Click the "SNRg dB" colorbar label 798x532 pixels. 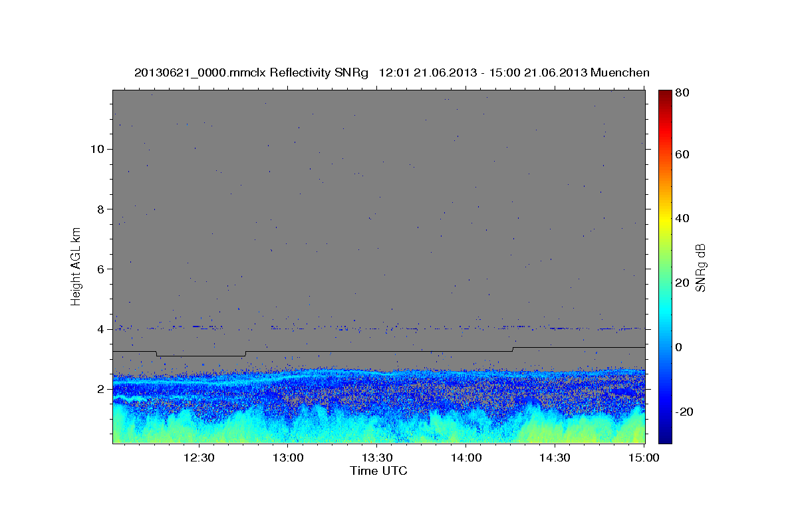point(700,267)
